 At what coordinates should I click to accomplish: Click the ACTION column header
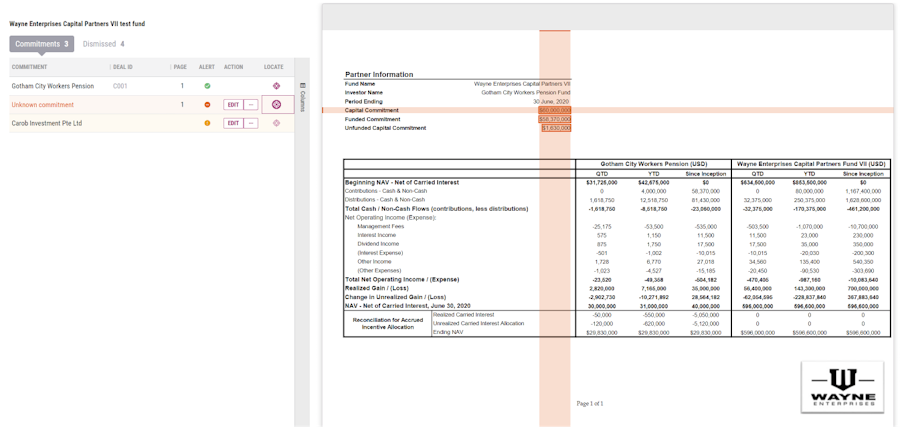tap(234, 67)
